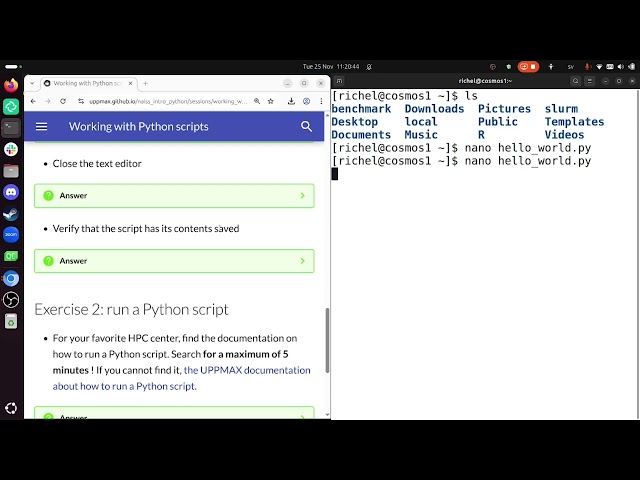Open Slack from the dock

(11, 149)
